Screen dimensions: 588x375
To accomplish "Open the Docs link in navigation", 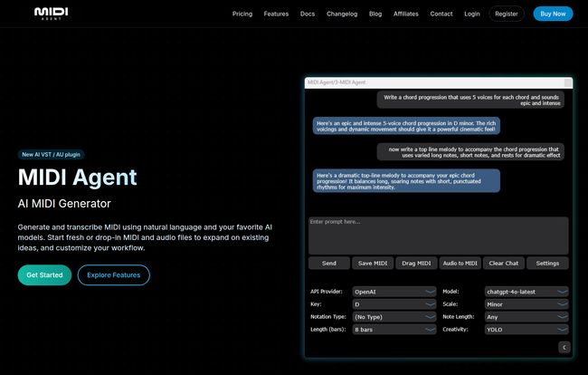I will (x=308, y=14).
